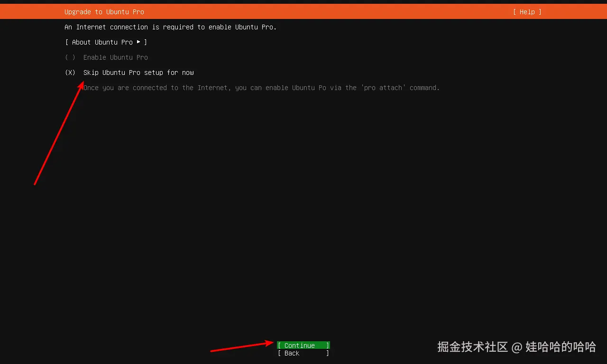Select the Enable Ubuntu Pro radio option
The image size is (607, 364).
pos(107,57)
